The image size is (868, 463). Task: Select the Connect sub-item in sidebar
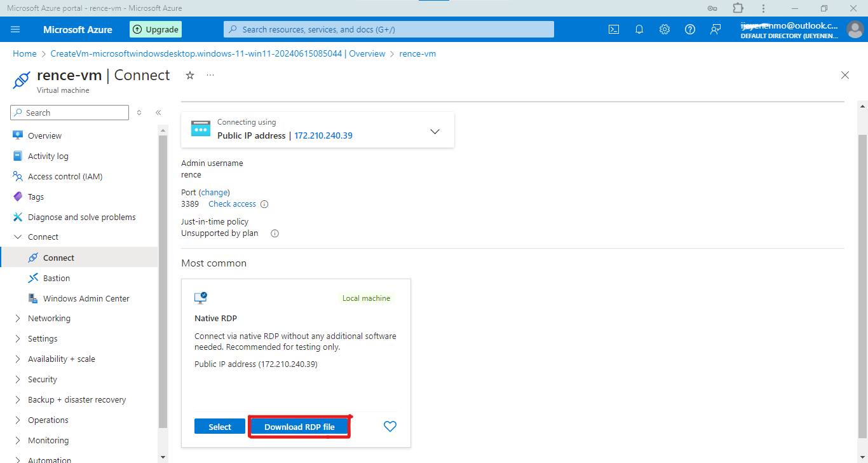(79, 258)
